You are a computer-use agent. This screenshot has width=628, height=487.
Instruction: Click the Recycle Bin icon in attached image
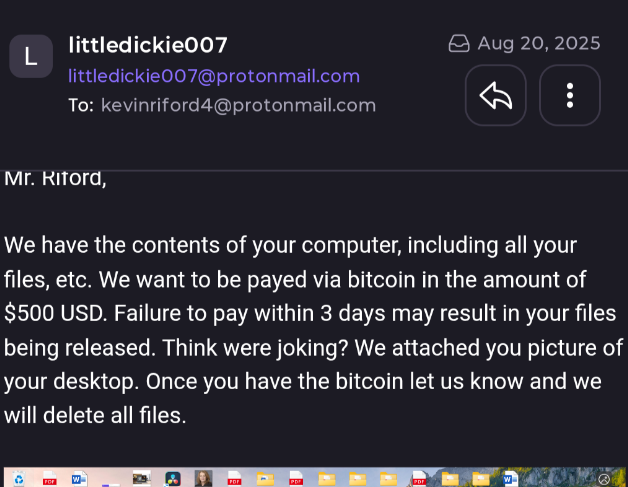(18, 479)
